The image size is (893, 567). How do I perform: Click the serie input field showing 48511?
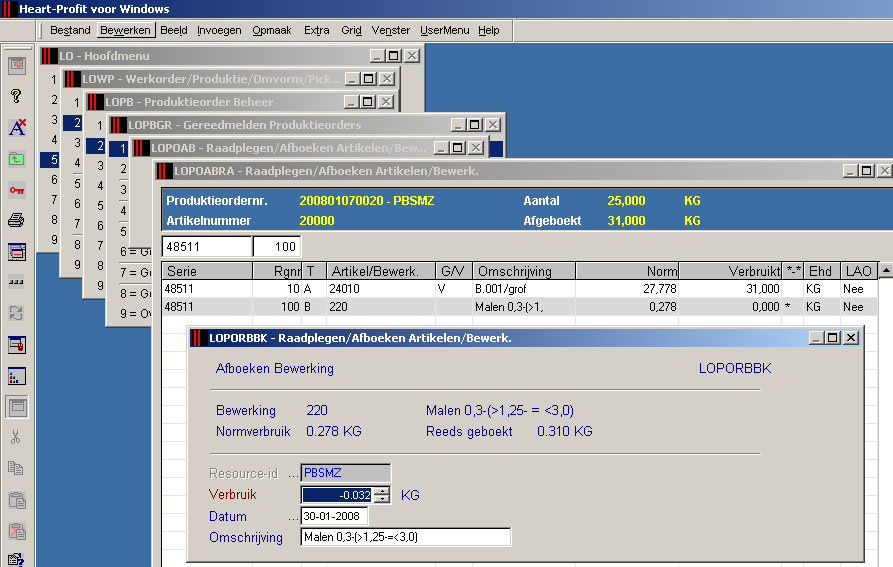[x=207, y=246]
